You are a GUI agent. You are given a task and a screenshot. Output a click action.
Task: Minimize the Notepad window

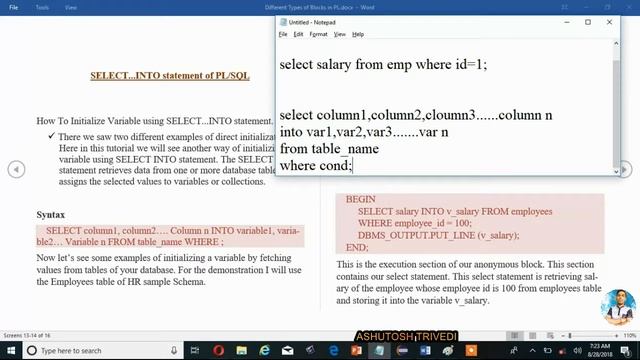567,22
